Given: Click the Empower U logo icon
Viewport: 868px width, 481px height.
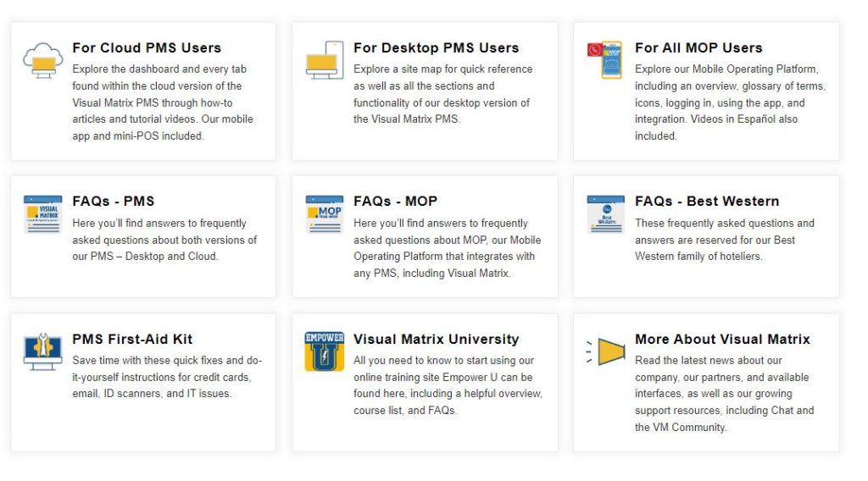Looking at the screenshot, I should [x=324, y=351].
